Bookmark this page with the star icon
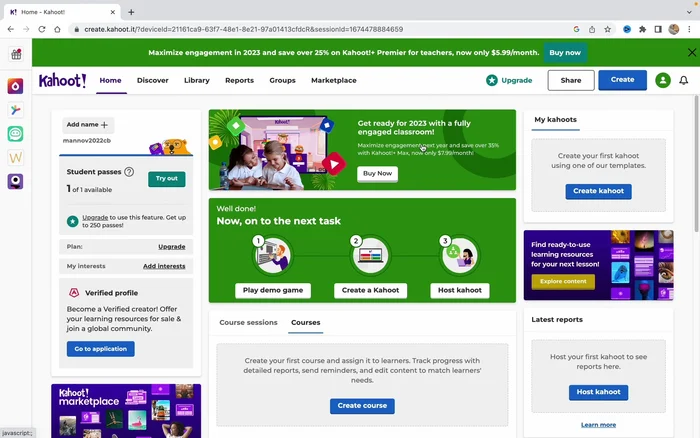Viewport: 700px width, 438px height. tap(607, 29)
